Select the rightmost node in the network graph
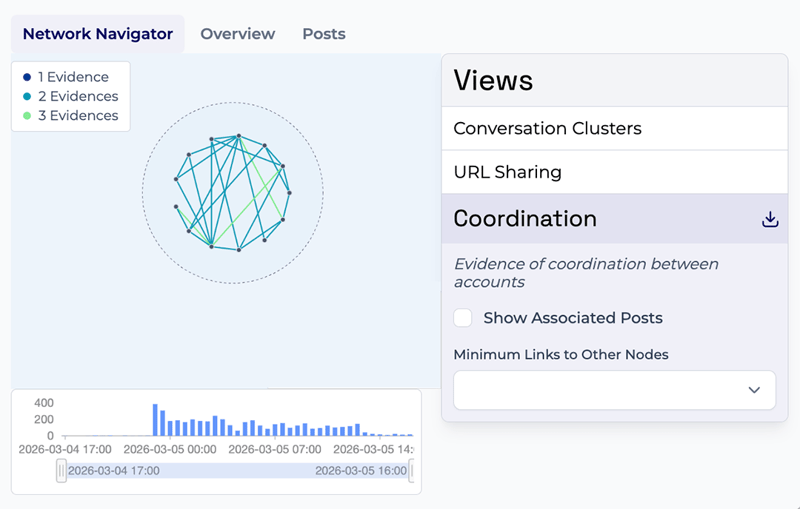 pyautogui.click(x=290, y=192)
